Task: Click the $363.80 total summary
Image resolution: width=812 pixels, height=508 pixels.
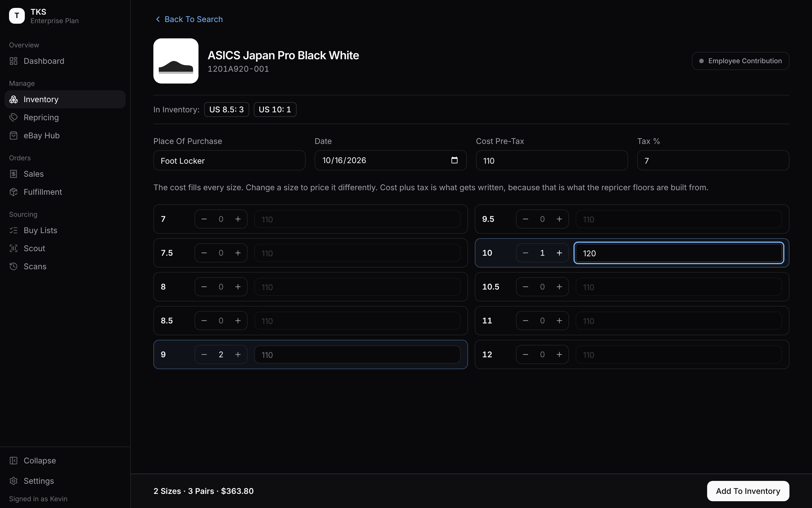Action: pyautogui.click(x=237, y=491)
